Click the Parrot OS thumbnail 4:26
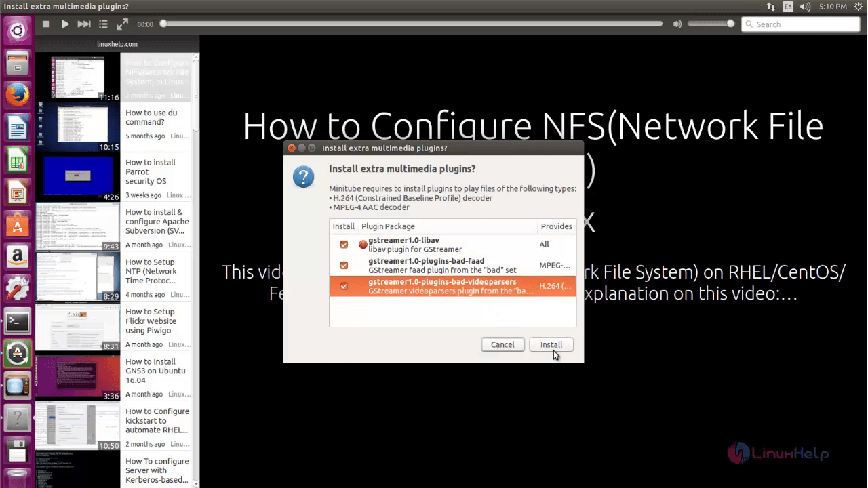 click(78, 178)
